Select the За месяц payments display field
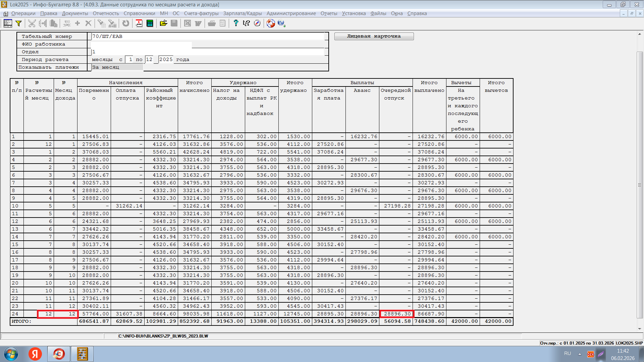 117,67
